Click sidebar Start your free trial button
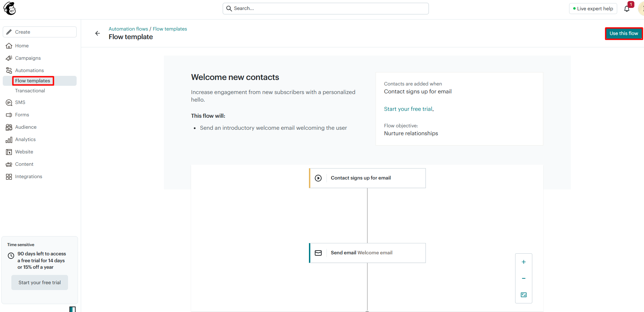Image resolution: width=644 pixels, height=312 pixels. [40, 282]
